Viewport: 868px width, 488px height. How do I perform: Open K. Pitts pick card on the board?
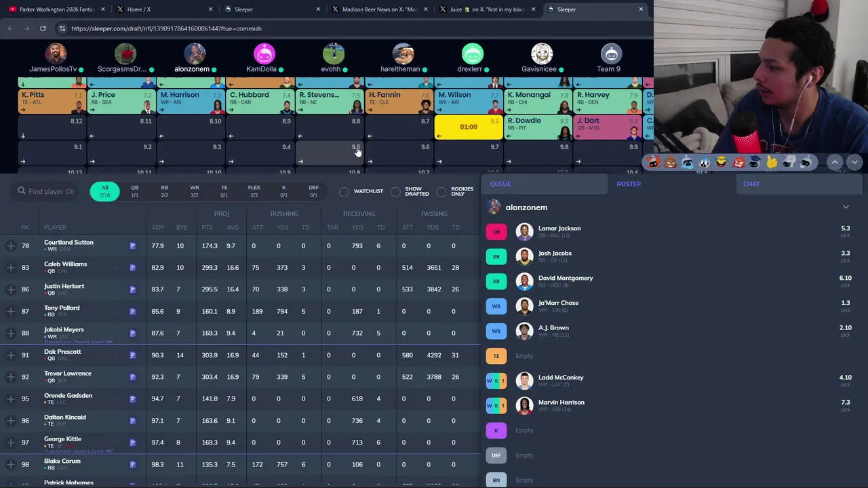point(51,100)
